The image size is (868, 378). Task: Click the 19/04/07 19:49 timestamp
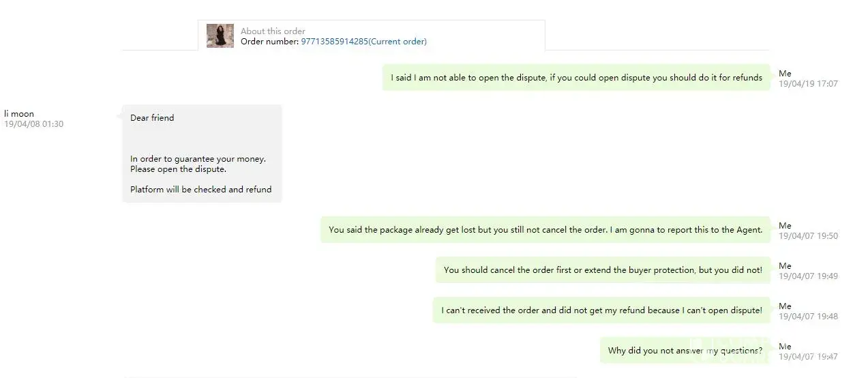(x=808, y=276)
